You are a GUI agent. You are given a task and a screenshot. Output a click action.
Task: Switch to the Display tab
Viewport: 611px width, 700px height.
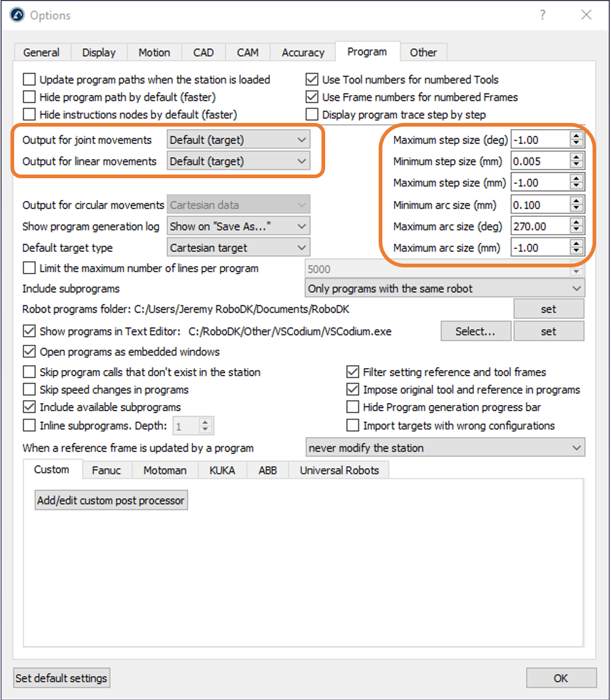[99, 52]
